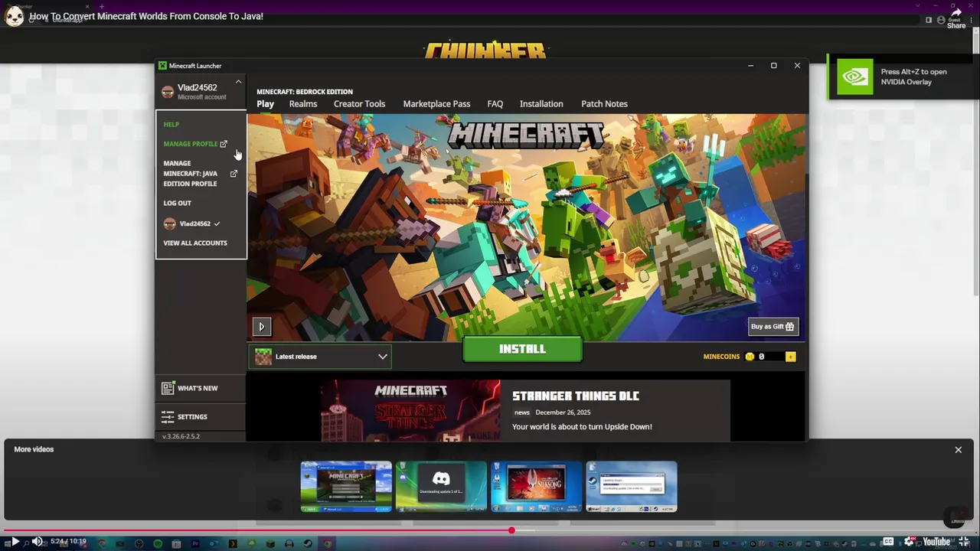
Task: Open the Minecraft thumbnail in More videos
Action: point(346,487)
